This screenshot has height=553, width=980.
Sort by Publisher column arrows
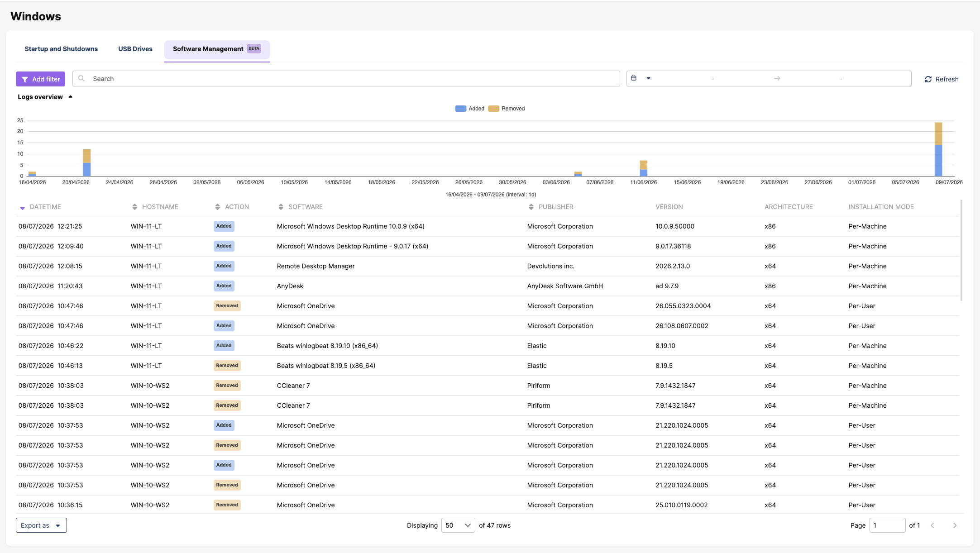tap(531, 207)
